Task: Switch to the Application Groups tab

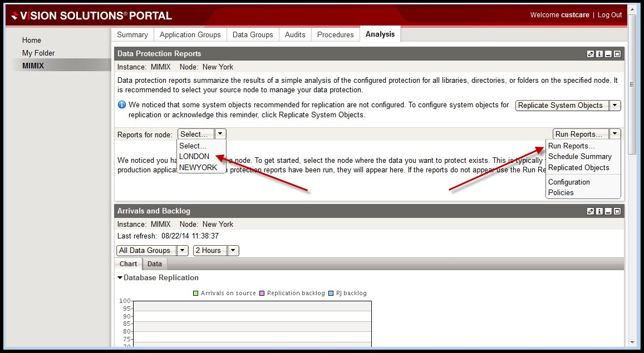Action: (190, 34)
